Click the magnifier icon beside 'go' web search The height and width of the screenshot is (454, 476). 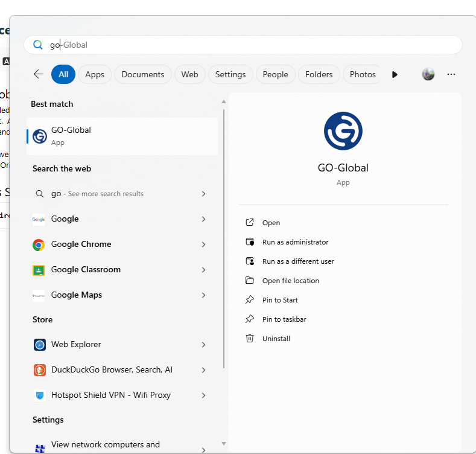39,194
